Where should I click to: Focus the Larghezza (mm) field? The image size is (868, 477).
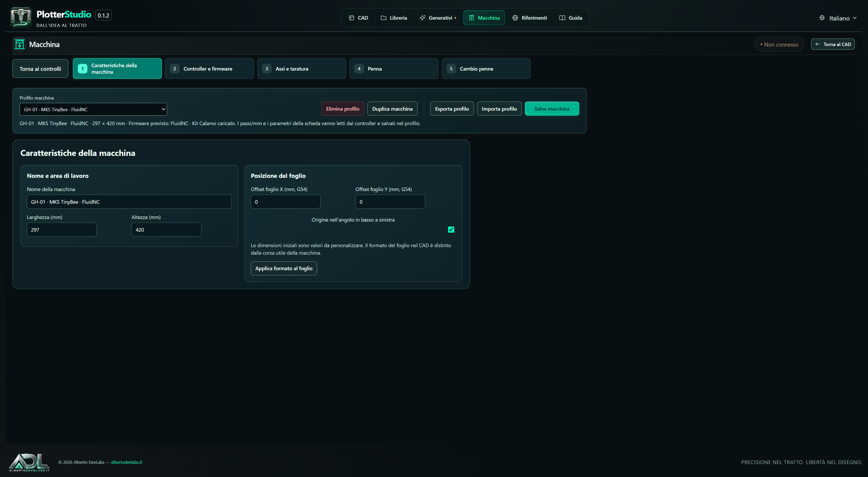(62, 230)
